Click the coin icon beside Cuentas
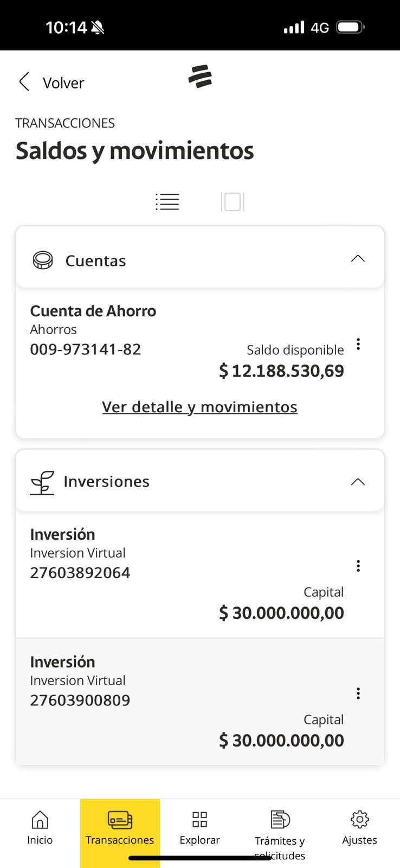400x868 pixels. click(x=43, y=260)
